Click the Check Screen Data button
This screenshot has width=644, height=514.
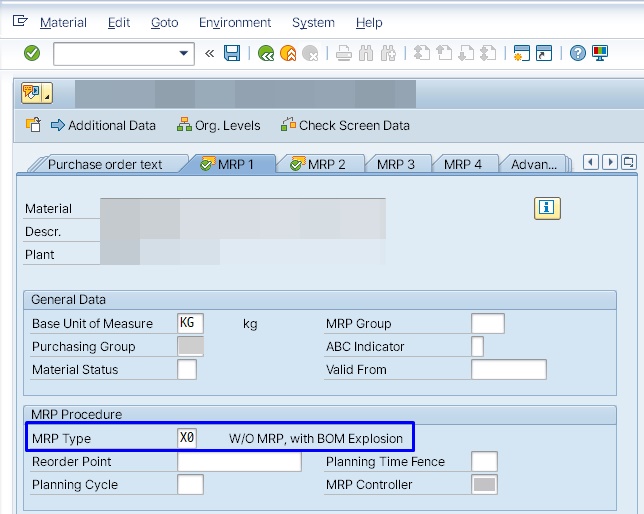point(345,125)
